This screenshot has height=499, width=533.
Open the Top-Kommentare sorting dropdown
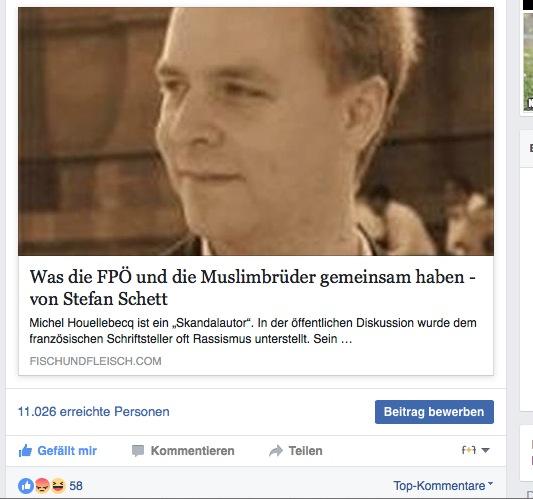pos(443,486)
